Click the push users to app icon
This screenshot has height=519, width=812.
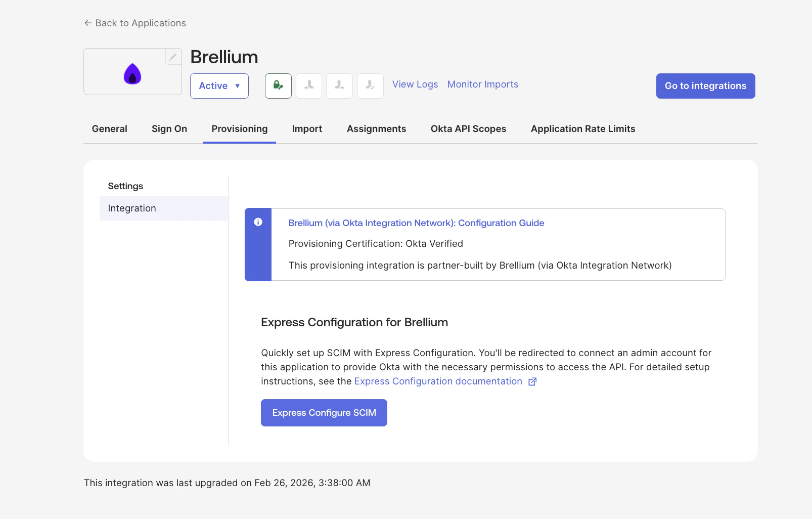pos(339,86)
